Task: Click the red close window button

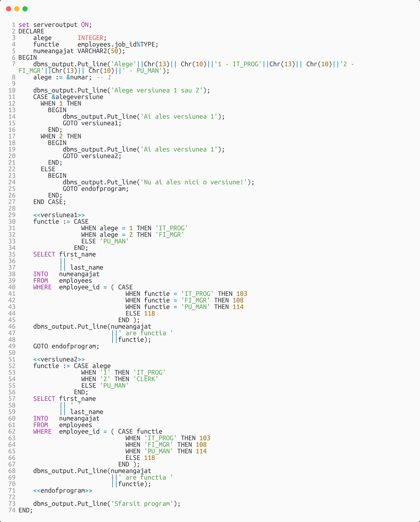Action: (x=9, y=9)
